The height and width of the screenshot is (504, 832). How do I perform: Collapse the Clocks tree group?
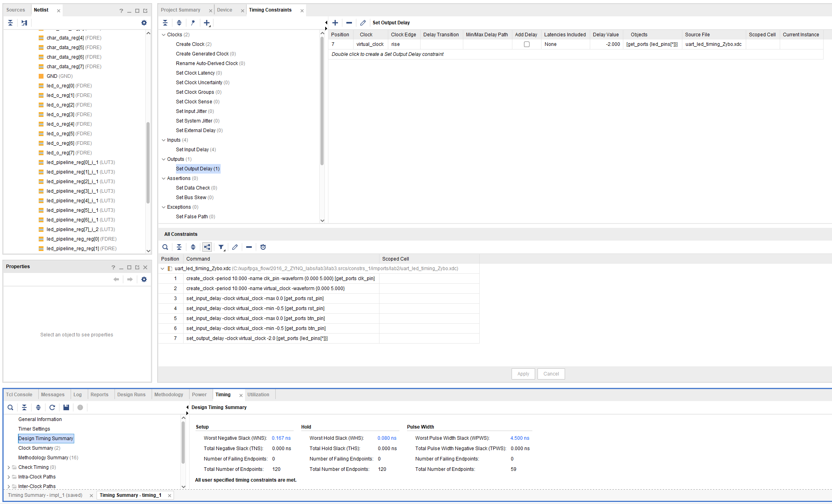(164, 35)
